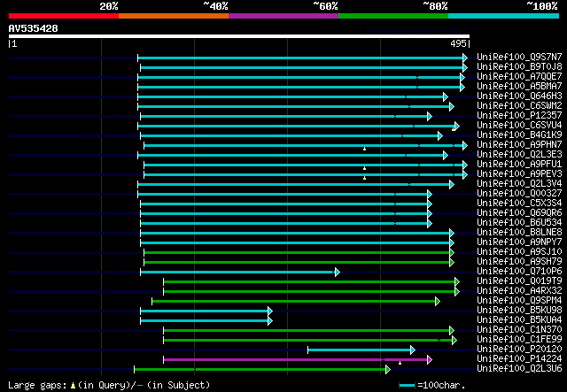Open hit UniRef100_A5BMA7
The width and height of the screenshot is (567, 392).
pyautogui.click(x=519, y=86)
